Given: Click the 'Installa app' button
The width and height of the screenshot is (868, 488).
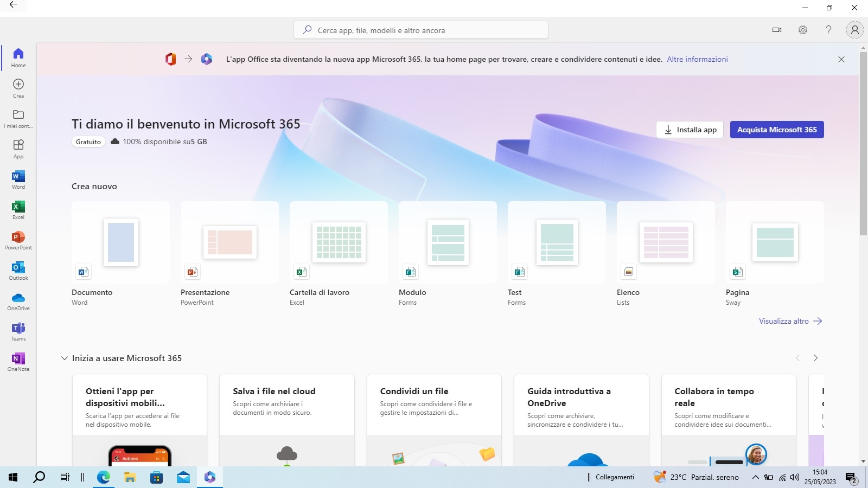Looking at the screenshot, I should 690,130.
